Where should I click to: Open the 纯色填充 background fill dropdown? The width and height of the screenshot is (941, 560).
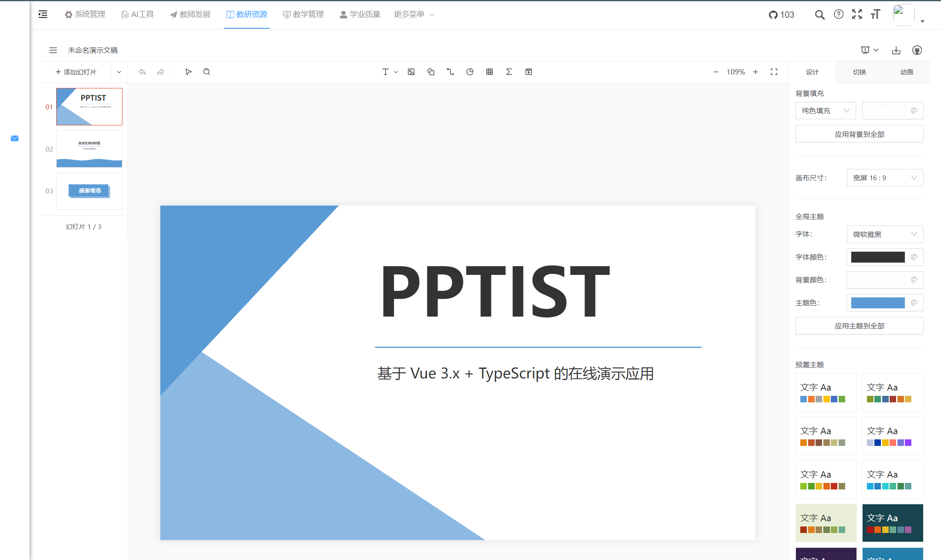point(826,111)
